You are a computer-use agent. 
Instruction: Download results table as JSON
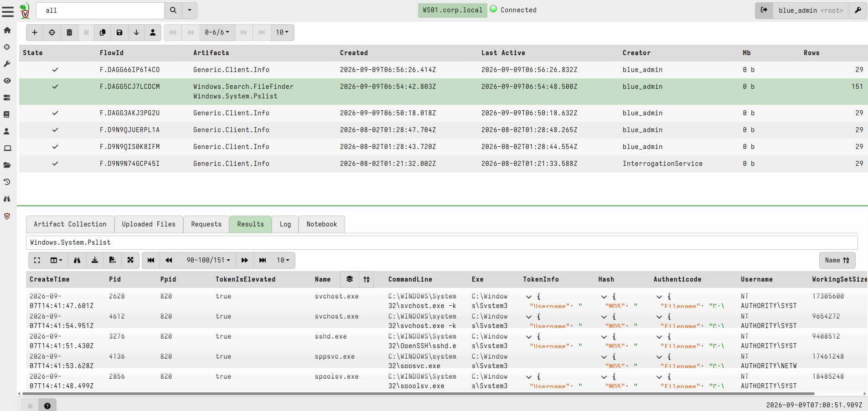click(95, 260)
